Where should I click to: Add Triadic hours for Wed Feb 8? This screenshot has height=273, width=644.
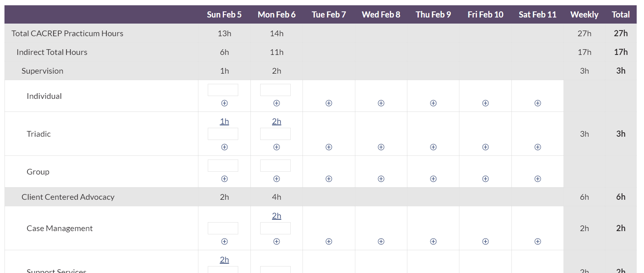pyautogui.click(x=381, y=147)
